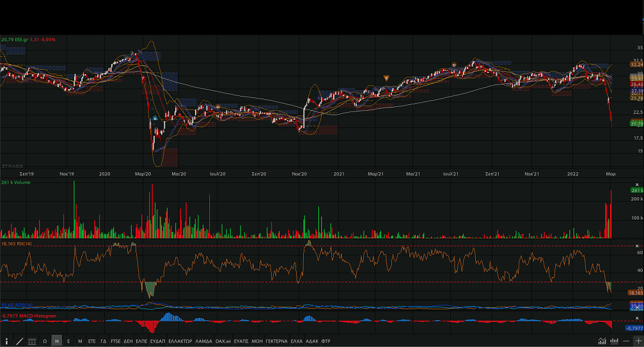Click the green 20,79 price tag
Screen dimensions: 644x347
[x=636, y=123]
